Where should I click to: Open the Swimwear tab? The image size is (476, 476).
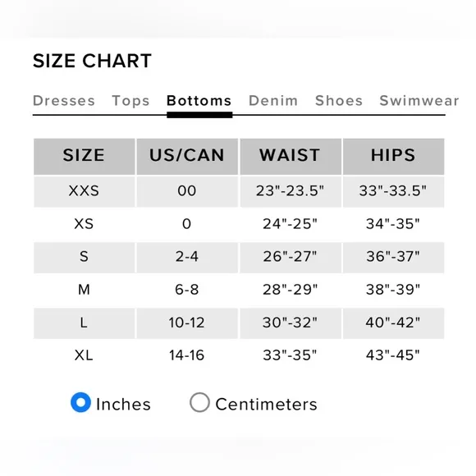coord(419,101)
